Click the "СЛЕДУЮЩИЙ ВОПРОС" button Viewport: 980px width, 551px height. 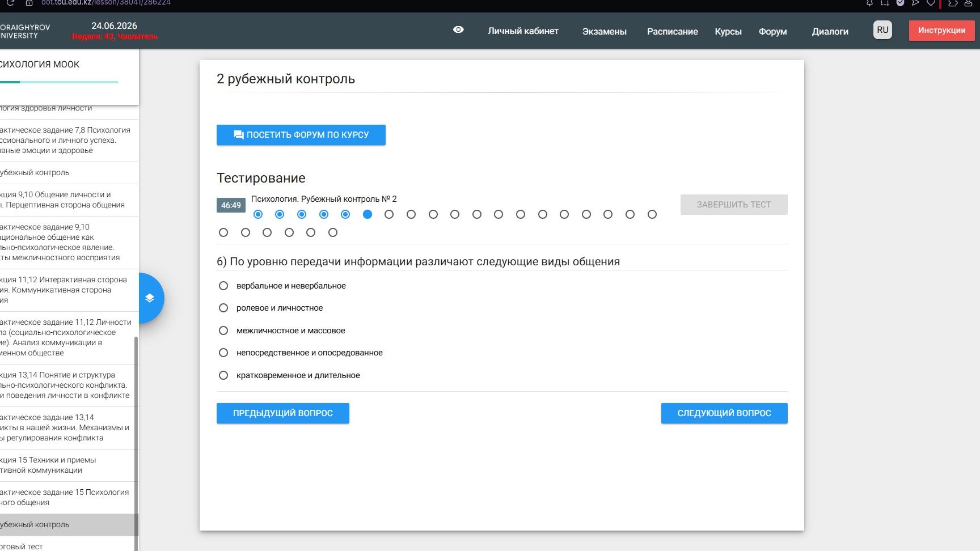[x=724, y=413]
